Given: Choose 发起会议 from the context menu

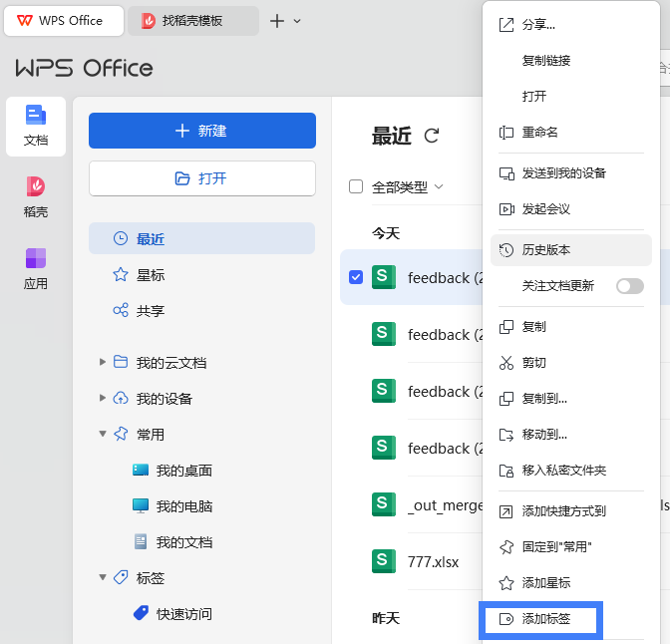Looking at the screenshot, I should [571, 209].
